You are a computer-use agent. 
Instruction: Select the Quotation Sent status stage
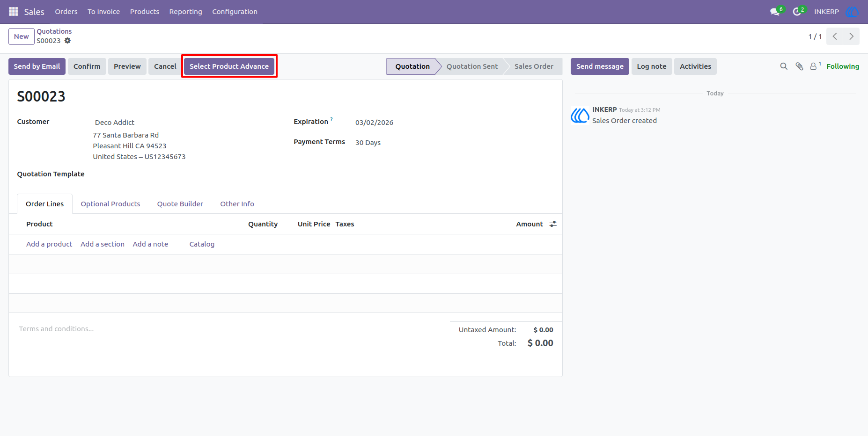coord(472,66)
